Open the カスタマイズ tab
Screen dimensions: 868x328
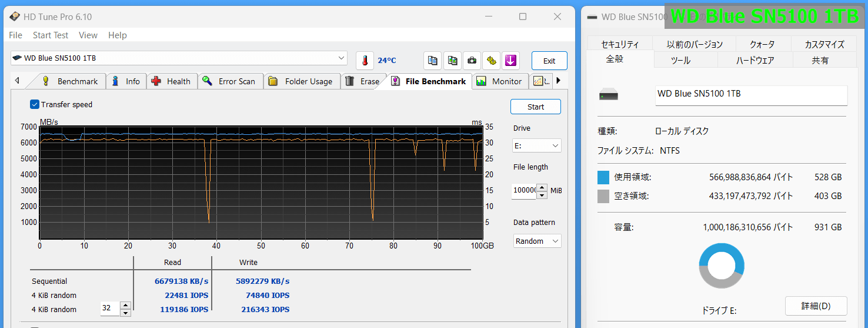pyautogui.click(x=824, y=44)
